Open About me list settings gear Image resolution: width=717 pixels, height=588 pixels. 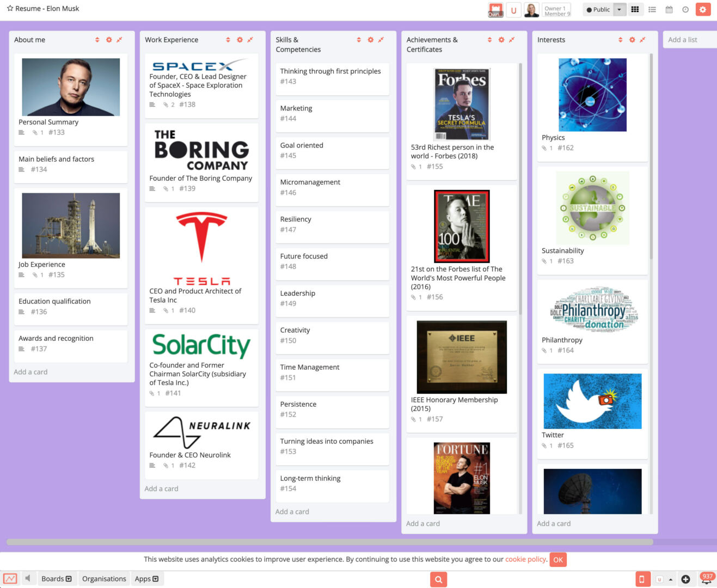tap(109, 40)
